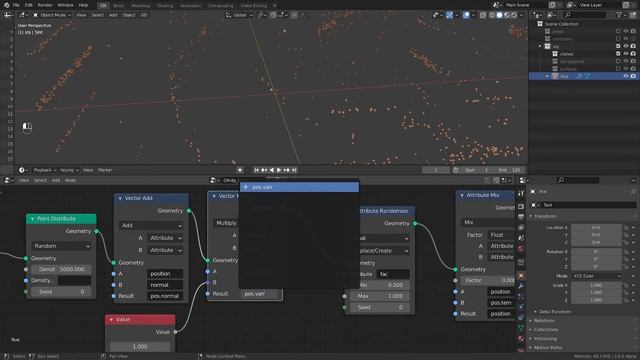
Task: Hide the selected Text object eye icon
Action: point(626,76)
